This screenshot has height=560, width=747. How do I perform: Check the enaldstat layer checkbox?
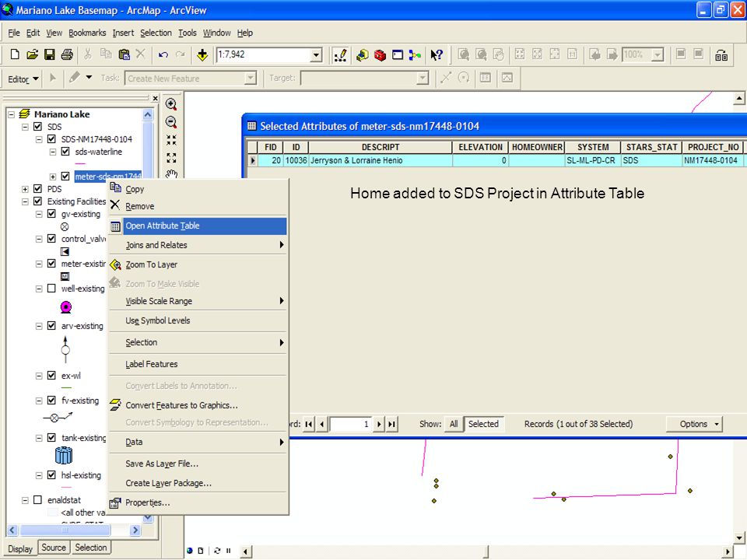coord(37,500)
